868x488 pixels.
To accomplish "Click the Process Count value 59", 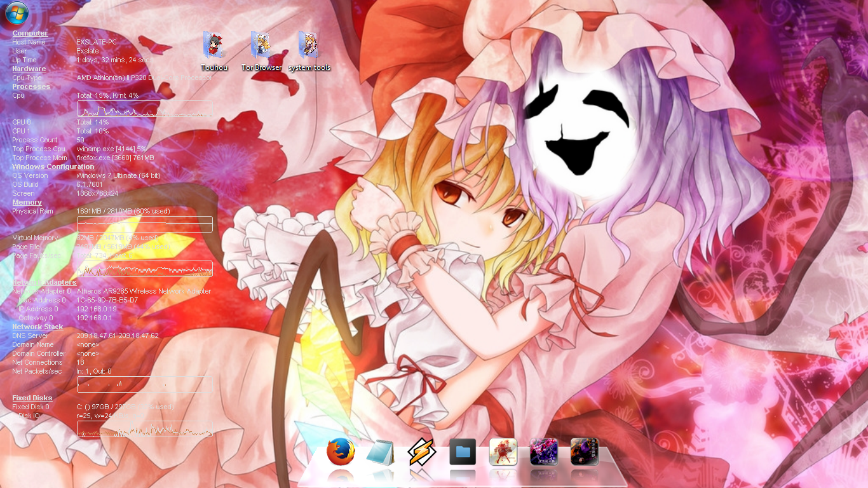I will [80, 140].
